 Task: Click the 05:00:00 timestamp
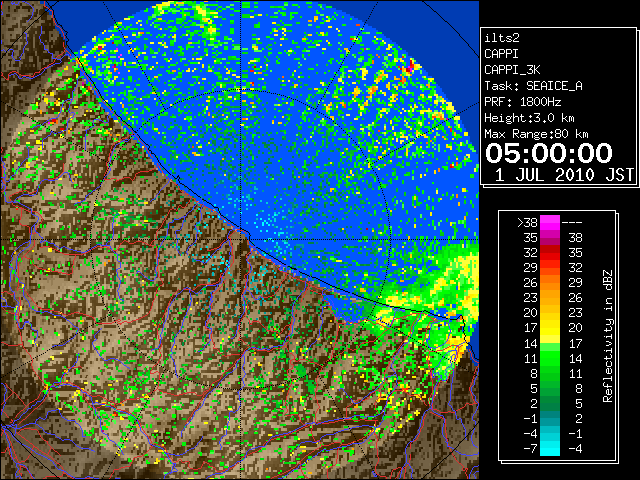(549, 153)
